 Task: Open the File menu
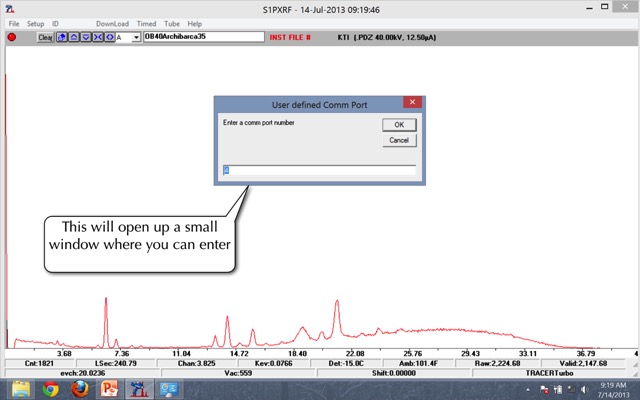point(14,23)
